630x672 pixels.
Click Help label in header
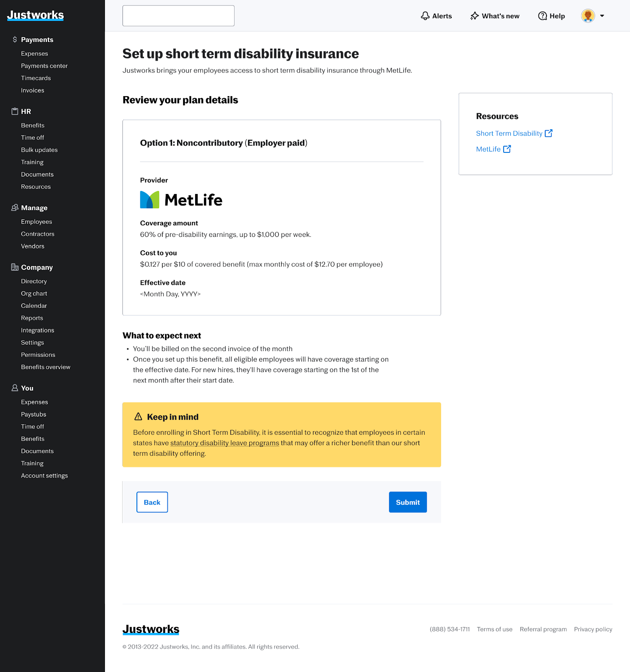tap(557, 16)
